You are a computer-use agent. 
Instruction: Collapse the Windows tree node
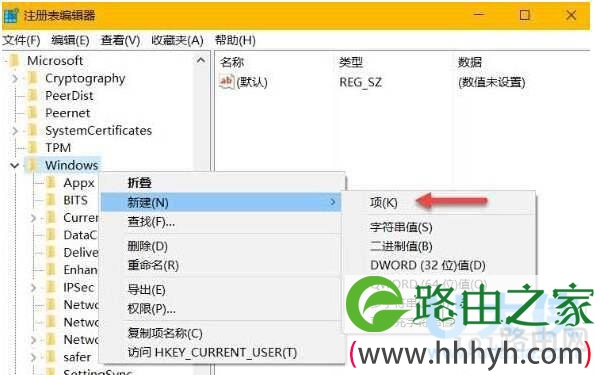14,165
